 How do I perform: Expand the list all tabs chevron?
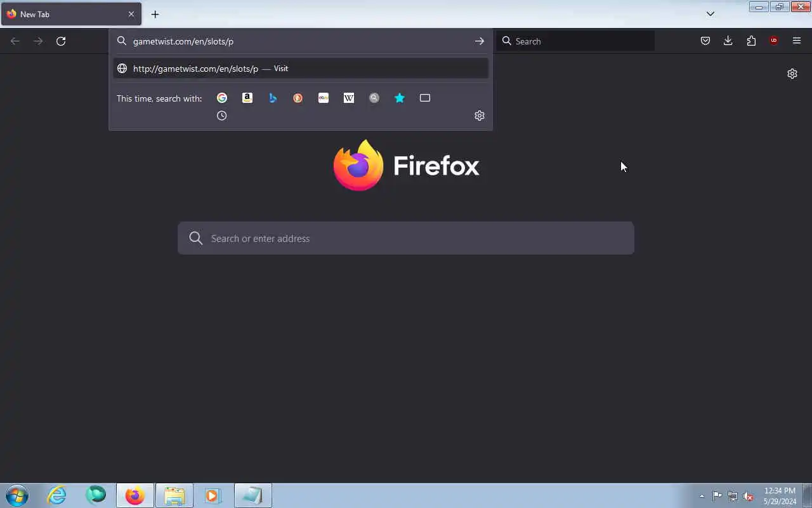pos(710,14)
